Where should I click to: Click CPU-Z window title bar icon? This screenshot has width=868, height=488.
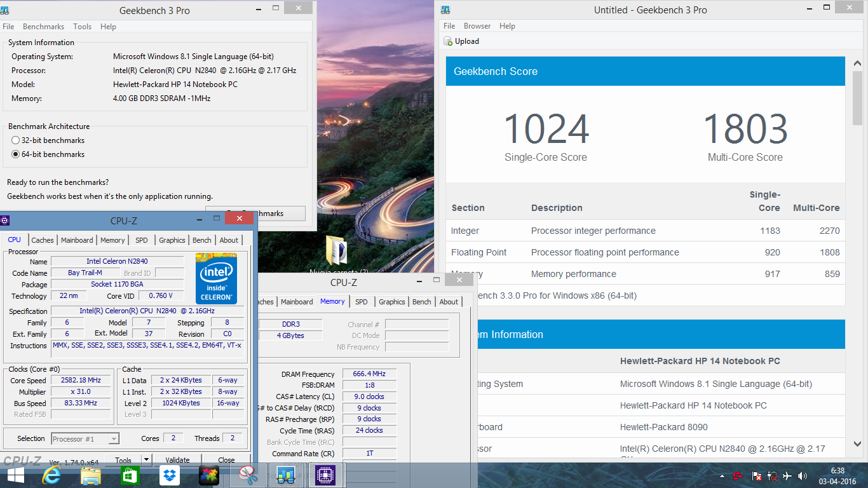tap(5, 220)
